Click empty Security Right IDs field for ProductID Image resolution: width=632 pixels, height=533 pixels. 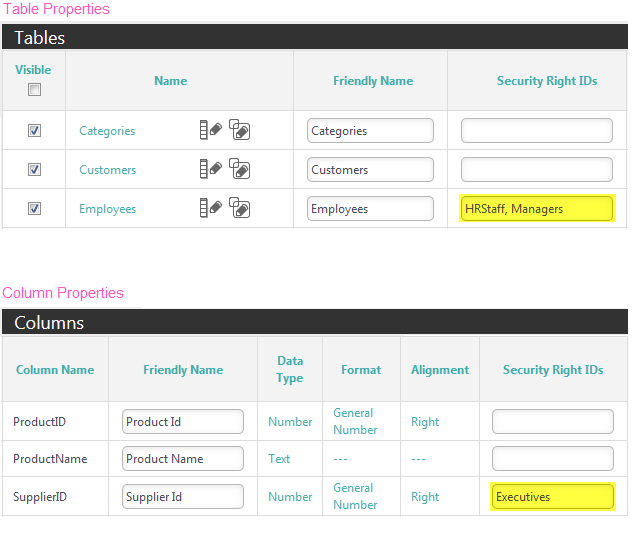click(x=553, y=421)
